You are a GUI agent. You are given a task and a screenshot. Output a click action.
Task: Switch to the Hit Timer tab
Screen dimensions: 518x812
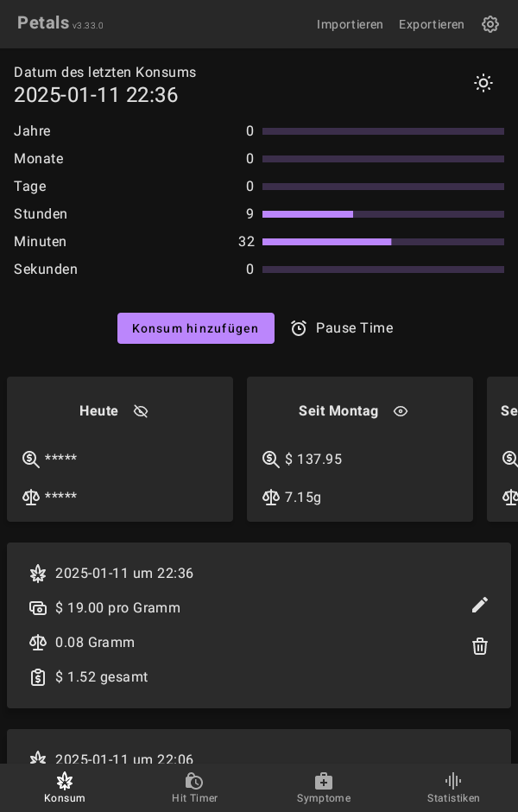(x=194, y=788)
